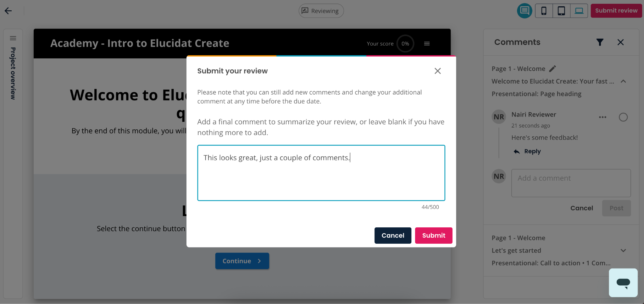
Task: Open the comments panel icon
Action: (x=525, y=11)
